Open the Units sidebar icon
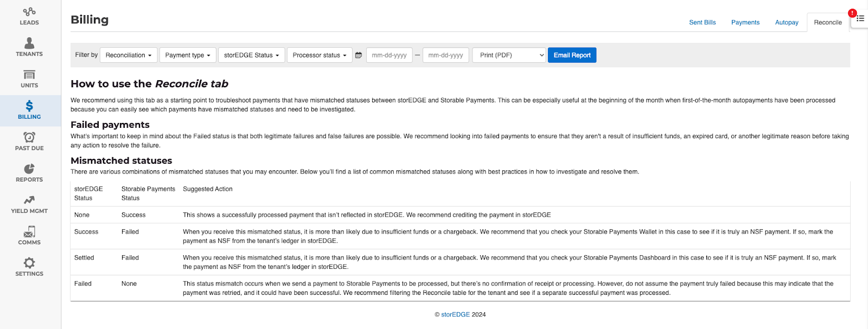Screen dimensions: 868x329 point(29,75)
